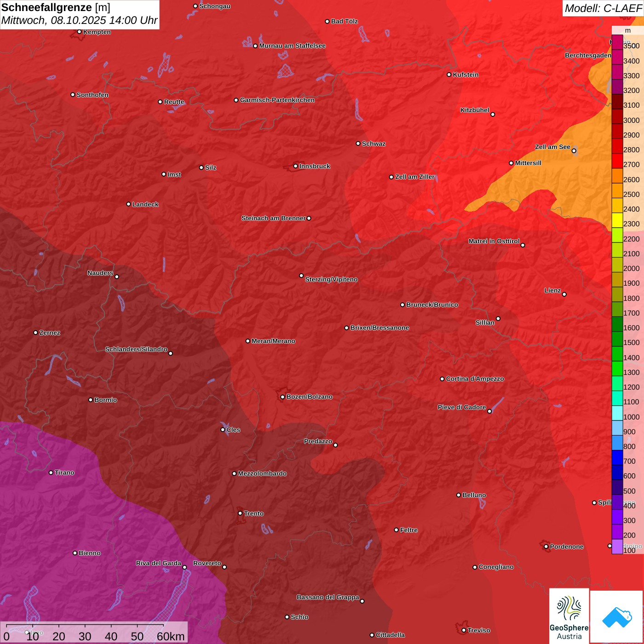Screen dimensions: 644x644
Task: Click the Pordenone marker dot
Action: coord(546,546)
